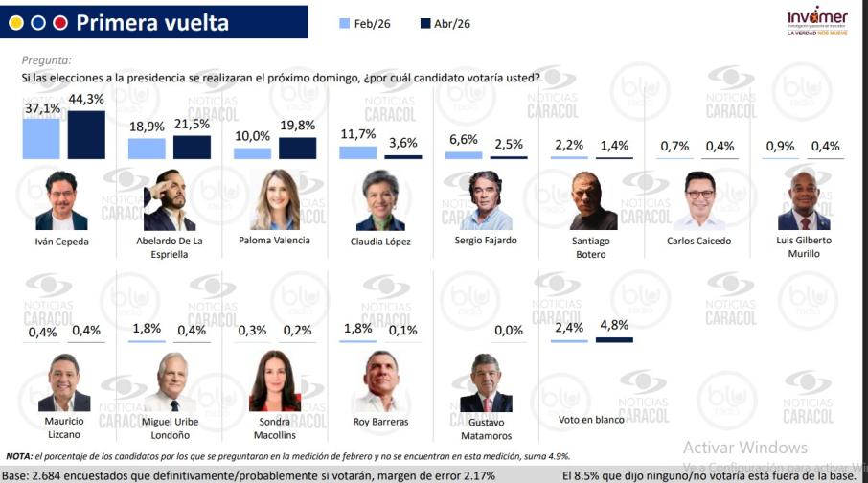Viewport: 868px width, 483px height.
Task: Click Claudia López's portrait
Action: [x=380, y=201]
